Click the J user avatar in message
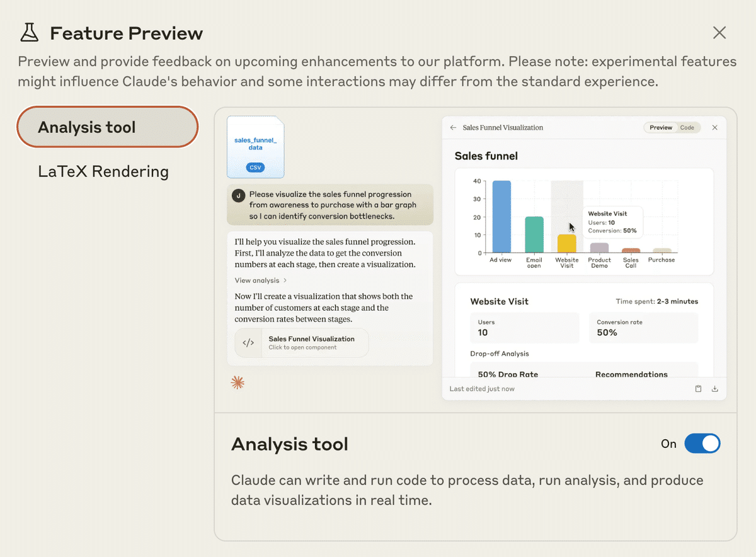The image size is (756, 557). point(238,195)
